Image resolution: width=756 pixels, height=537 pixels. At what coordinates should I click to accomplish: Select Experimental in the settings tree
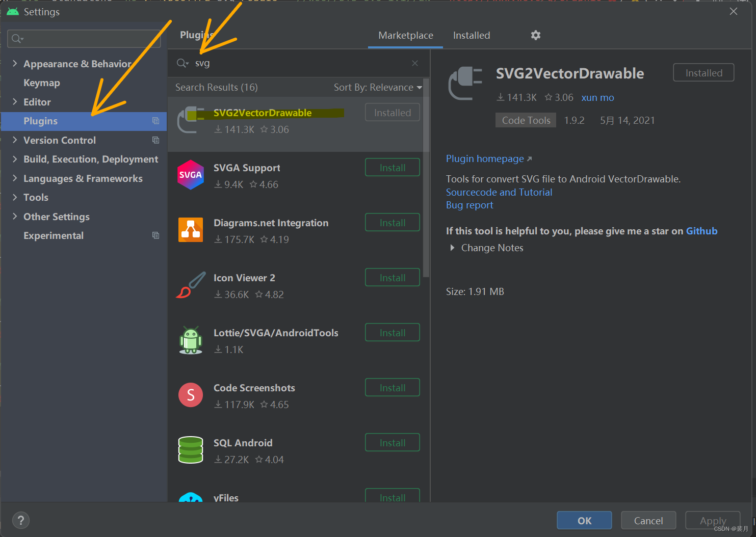click(x=54, y=235)
